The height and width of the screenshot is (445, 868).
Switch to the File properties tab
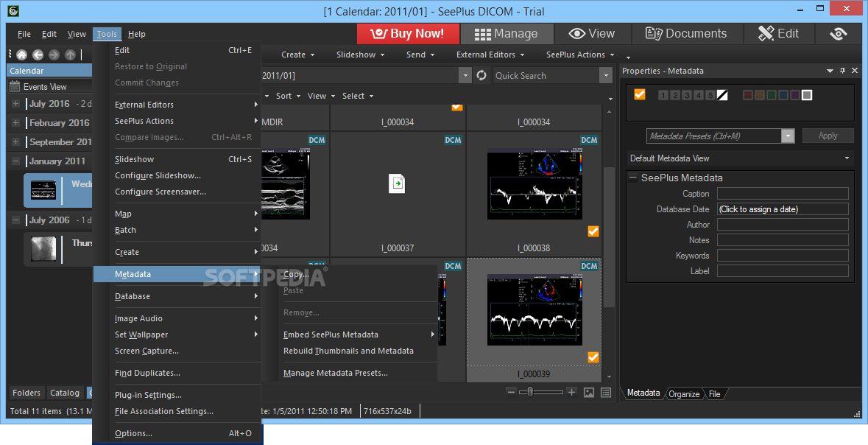click(x=715, y=394)
